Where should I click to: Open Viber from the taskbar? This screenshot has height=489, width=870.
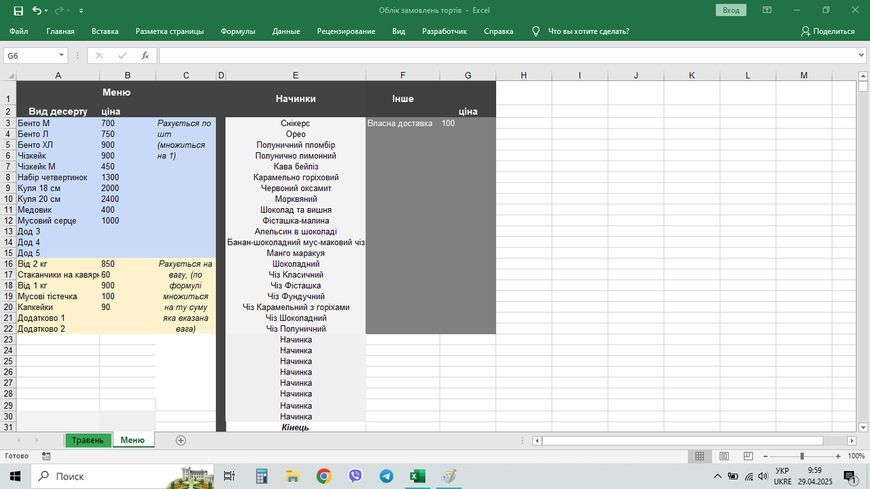click(355, 476)
